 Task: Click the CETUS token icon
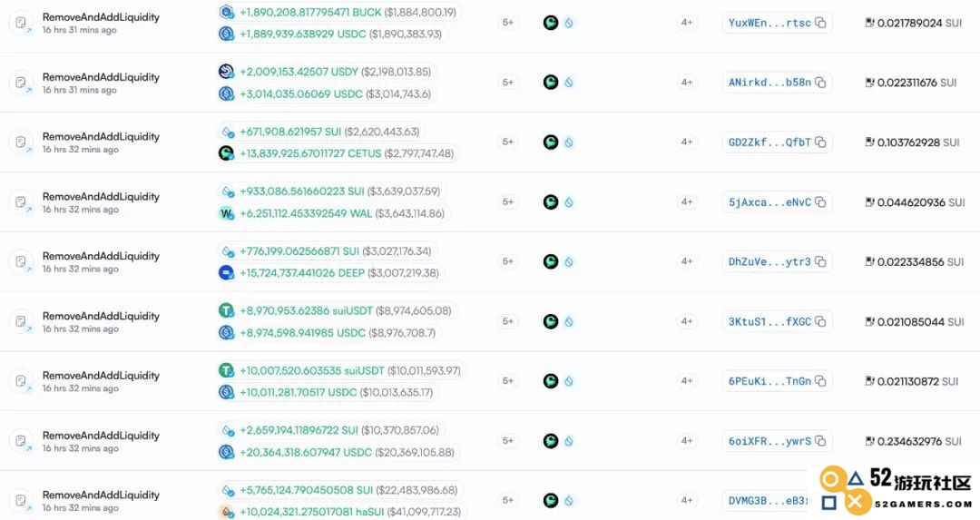[226, 153]
